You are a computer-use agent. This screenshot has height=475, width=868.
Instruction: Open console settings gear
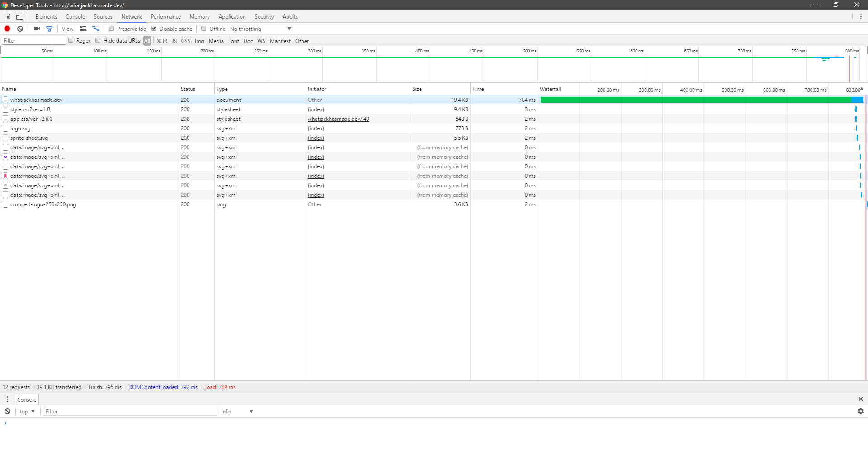coord(861,411)
